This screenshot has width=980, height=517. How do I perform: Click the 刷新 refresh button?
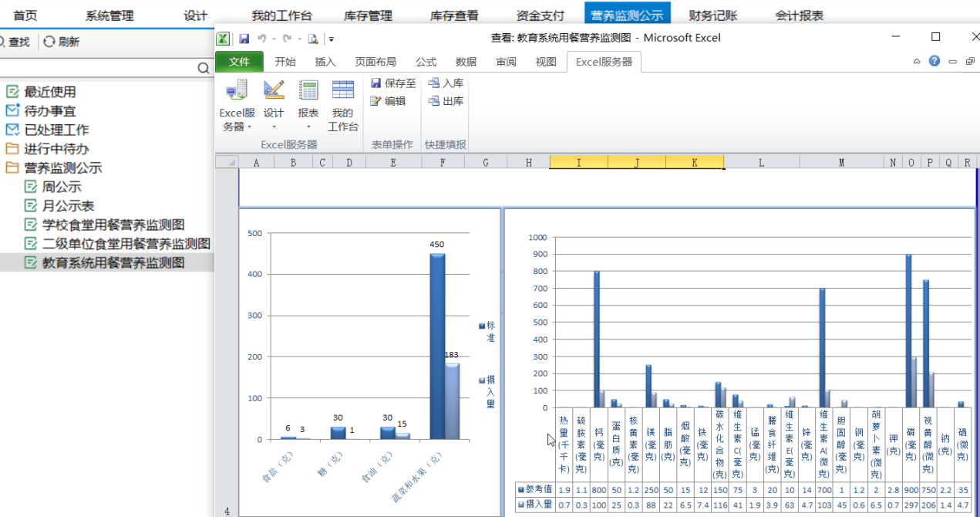(x=61, y=42)
